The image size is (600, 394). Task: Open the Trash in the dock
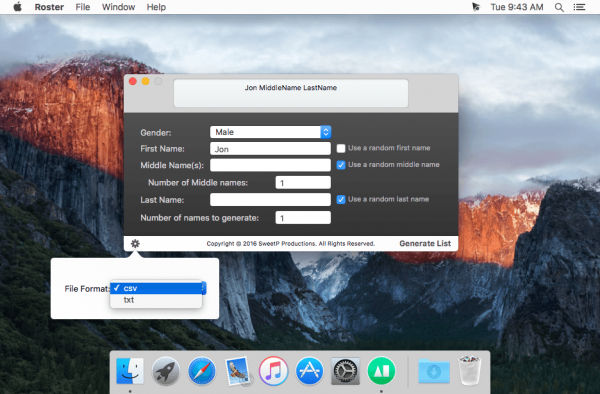point(470,370)
